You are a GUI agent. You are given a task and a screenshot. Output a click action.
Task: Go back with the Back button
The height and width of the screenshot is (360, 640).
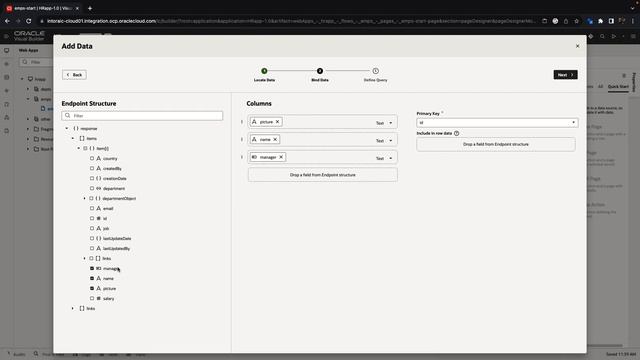74,75
